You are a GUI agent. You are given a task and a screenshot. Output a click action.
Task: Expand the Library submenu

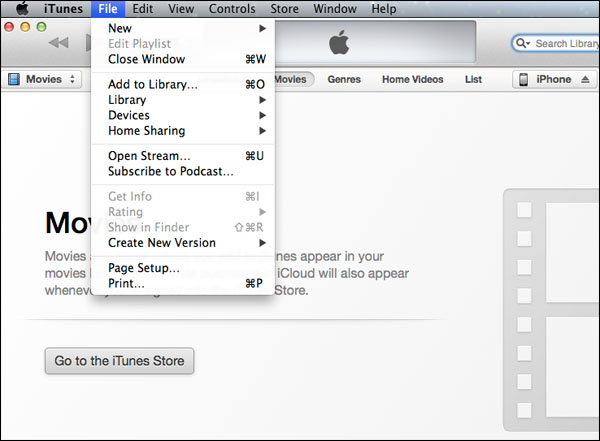tap(183, 100)
